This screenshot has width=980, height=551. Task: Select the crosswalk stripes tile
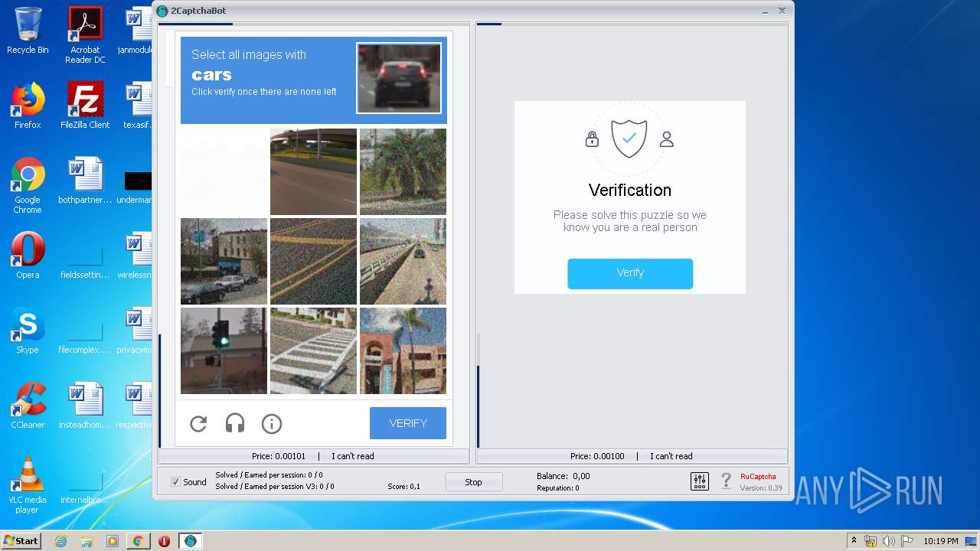pyautogui.click(x=313, y=350)
